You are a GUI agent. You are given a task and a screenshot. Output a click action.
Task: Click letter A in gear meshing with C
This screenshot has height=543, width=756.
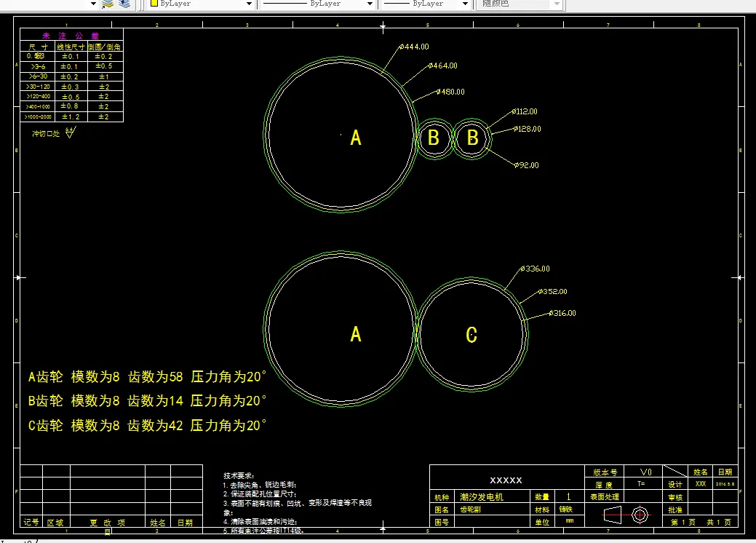tap(356, 333)
